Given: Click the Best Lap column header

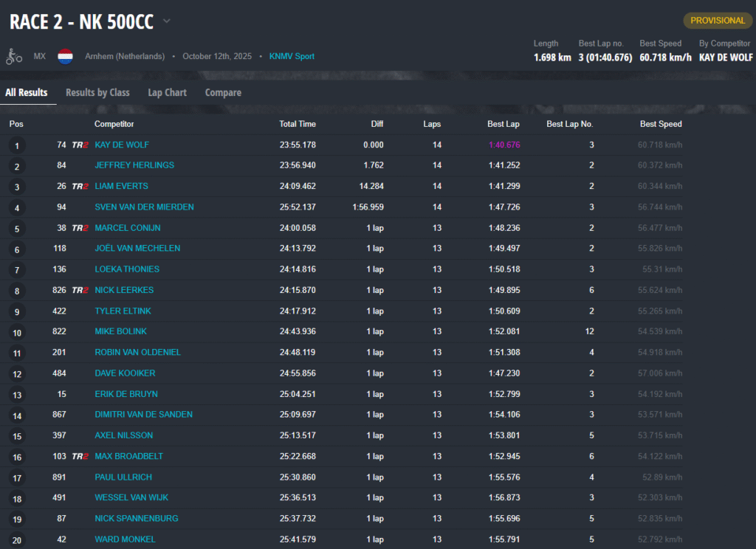Looking at the screenshot, I should [504, 124].
